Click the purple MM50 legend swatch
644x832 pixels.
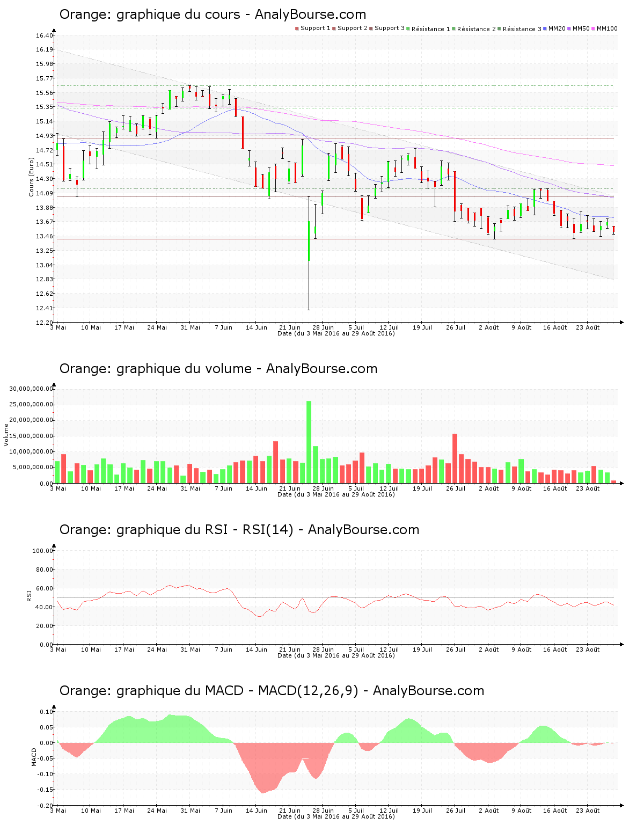point(569,28)
